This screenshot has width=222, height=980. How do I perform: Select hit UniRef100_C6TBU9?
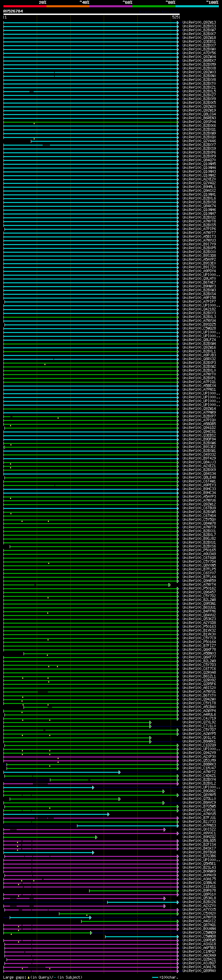[199, 508]
